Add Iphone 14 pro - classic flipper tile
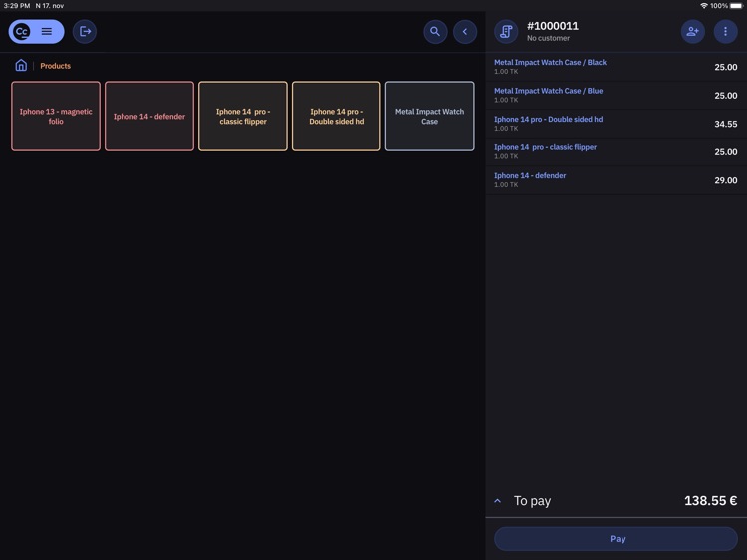This screenshot has width=747, height=560. pyautogui.click(x=243, y=117)
